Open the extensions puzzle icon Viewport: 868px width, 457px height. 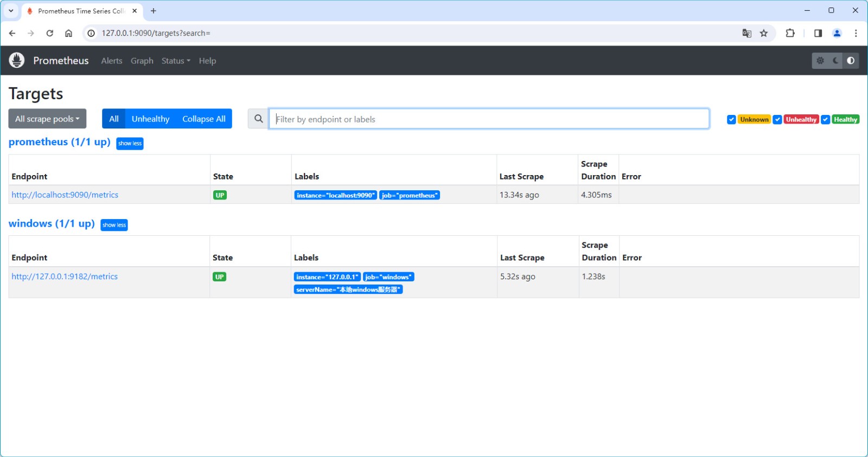pyautogui.click(x=790, y=33)
